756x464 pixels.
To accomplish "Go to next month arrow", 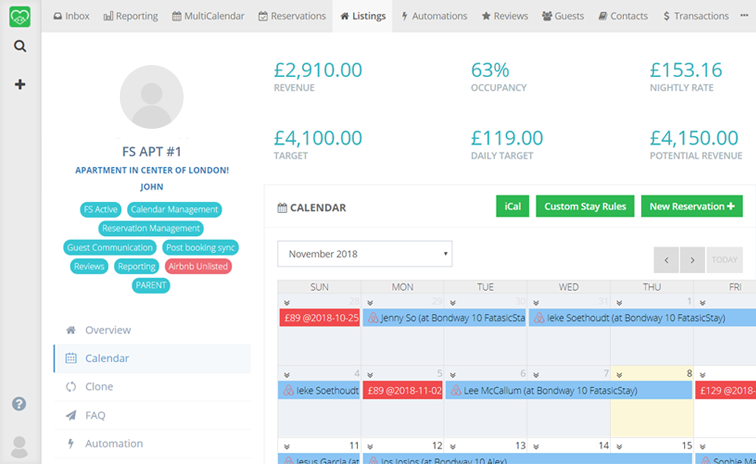I will tap(692, 260).
